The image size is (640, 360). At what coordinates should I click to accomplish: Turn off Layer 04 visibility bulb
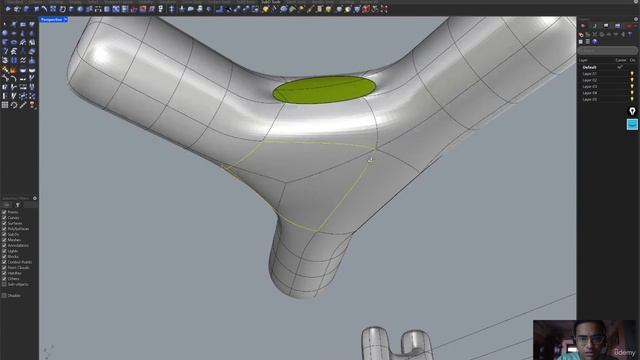tap(632, 93)
